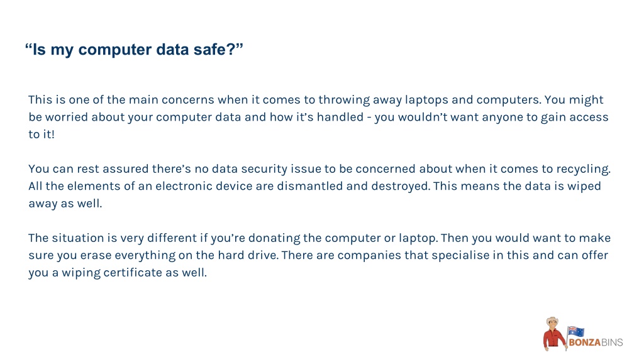Click the Bonza Bins mascot character
The height and width of the screenshot is (362, 644).
click(555, 334)
